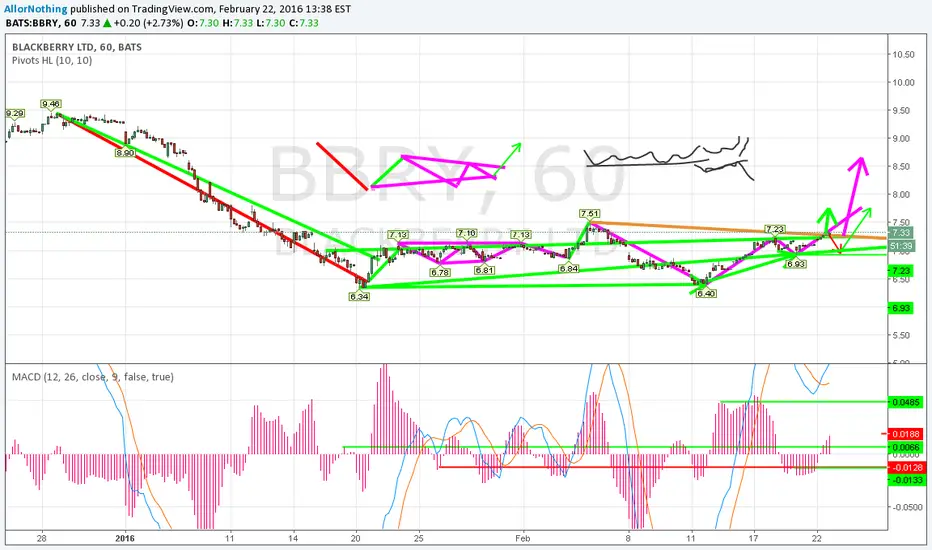932x550 pixels.
Task: Click the 17 date on time axis
Action: pos(753,538)
